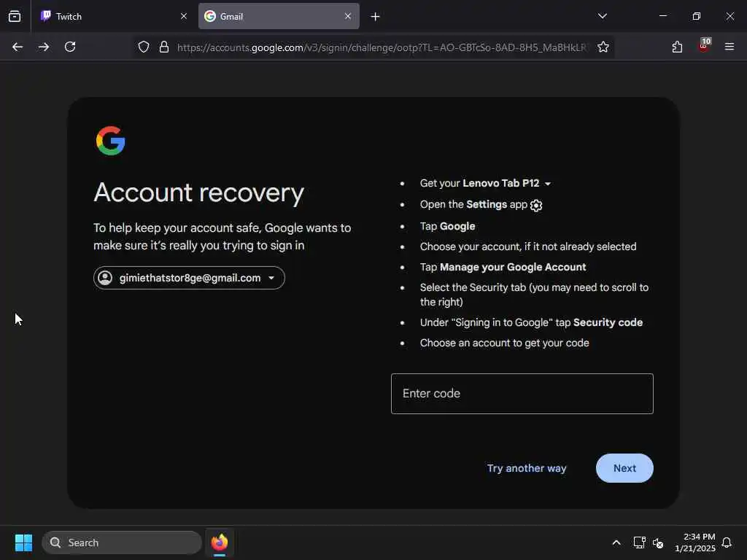This screenshot has height=560, width=747.
Task: Go forward one page
Action: (x=44, y=47)
